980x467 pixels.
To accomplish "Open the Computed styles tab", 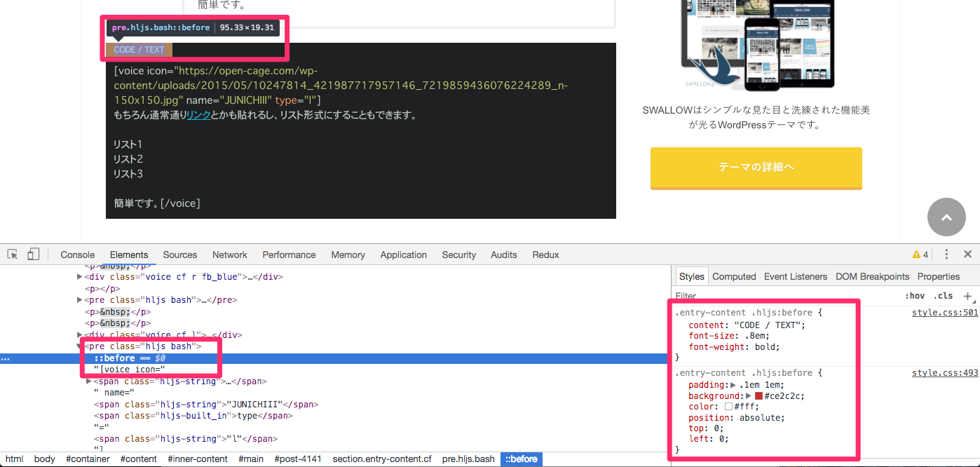I will pyautogui.click(x=734, y=276).
